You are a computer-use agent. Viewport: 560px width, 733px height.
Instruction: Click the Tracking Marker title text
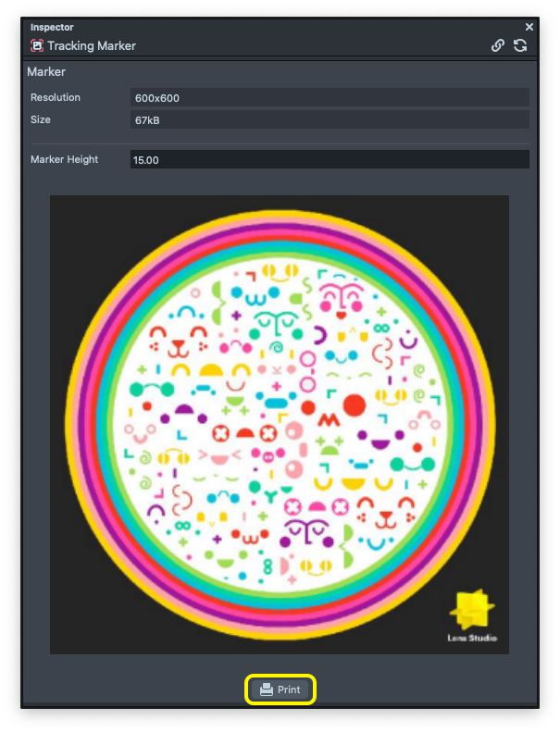pyautogui.click(x=92, y=46)
